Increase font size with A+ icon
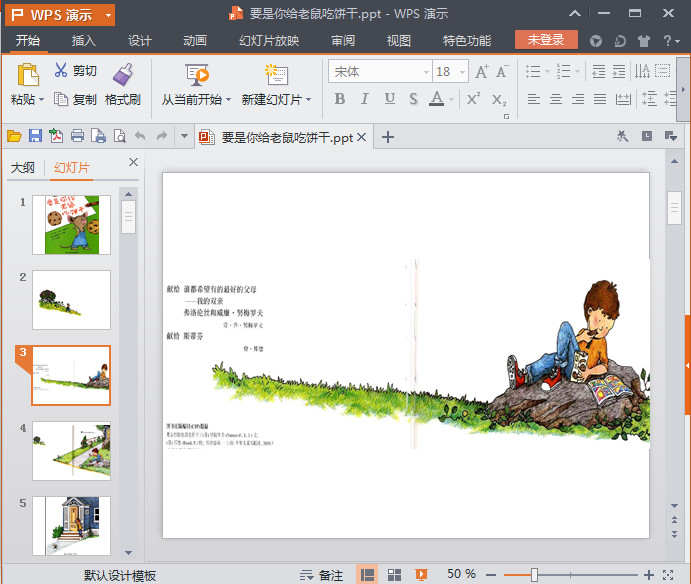691x584 pixels. click(482, 71)
